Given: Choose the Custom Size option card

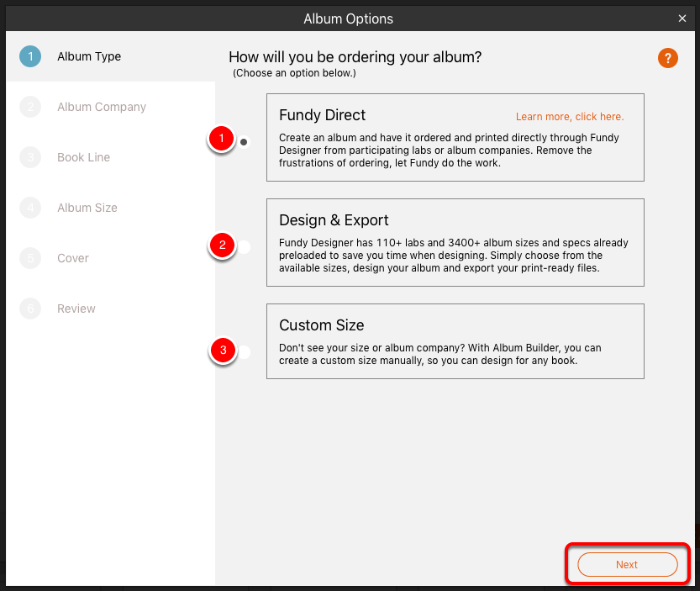Looking at the screenshot, I should point(455,341).
